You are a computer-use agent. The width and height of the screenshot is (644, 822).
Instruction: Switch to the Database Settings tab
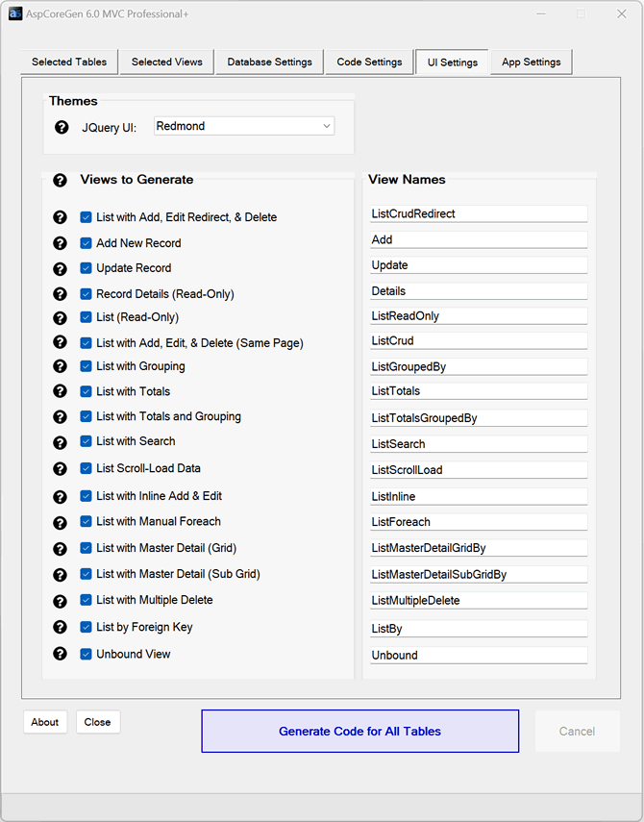click(269, 62)
